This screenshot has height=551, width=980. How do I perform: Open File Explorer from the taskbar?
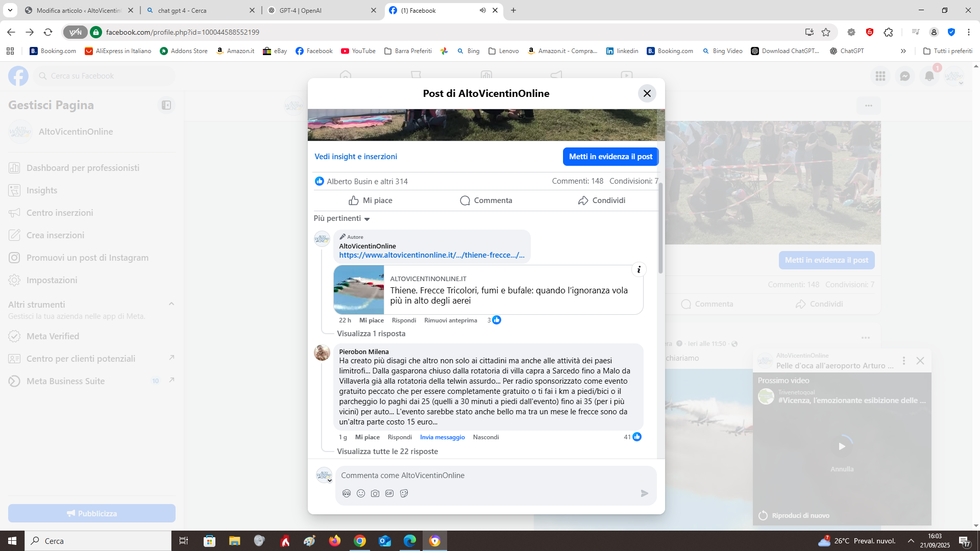pos(234,541)
